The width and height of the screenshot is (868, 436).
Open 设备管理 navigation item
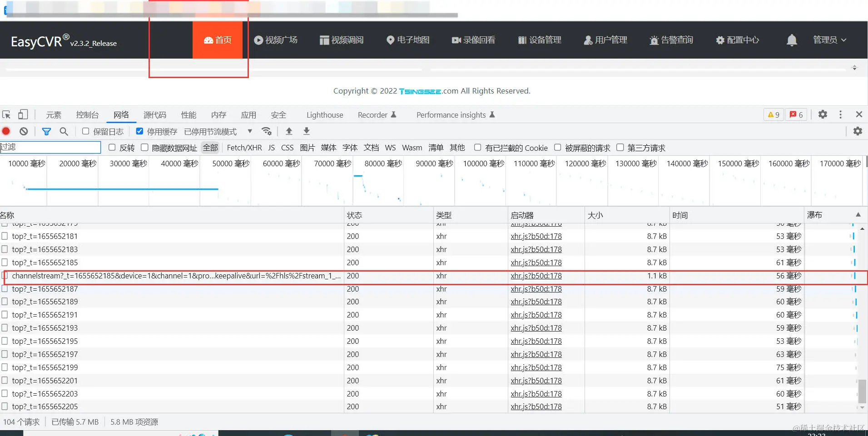(x=540, y=40)
